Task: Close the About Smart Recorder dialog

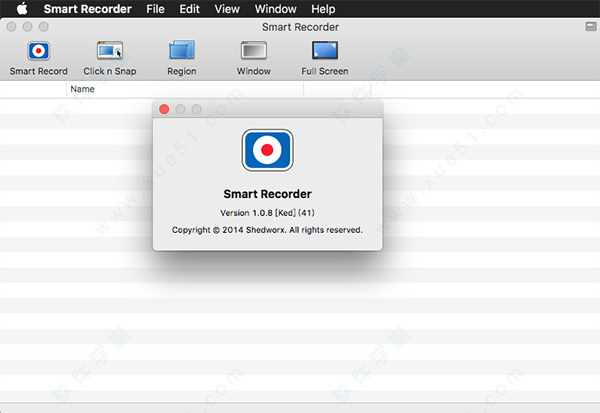Action: point(164,109)
